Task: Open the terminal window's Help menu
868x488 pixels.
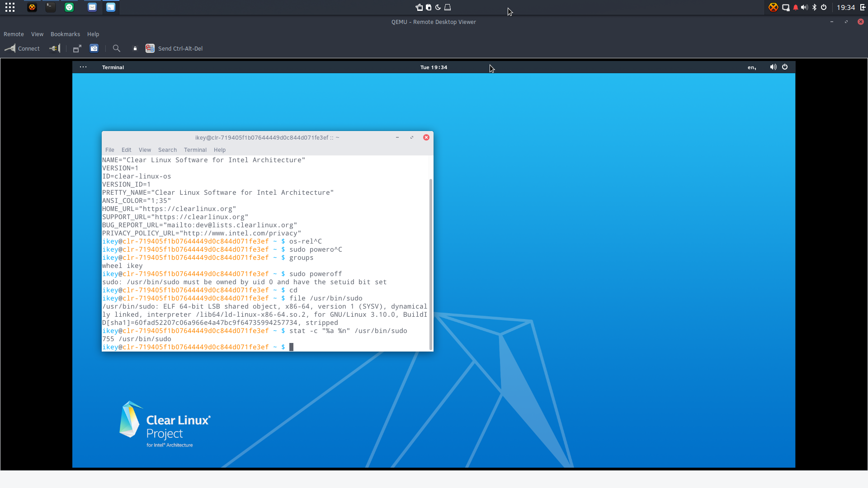Action: point(220,150)
